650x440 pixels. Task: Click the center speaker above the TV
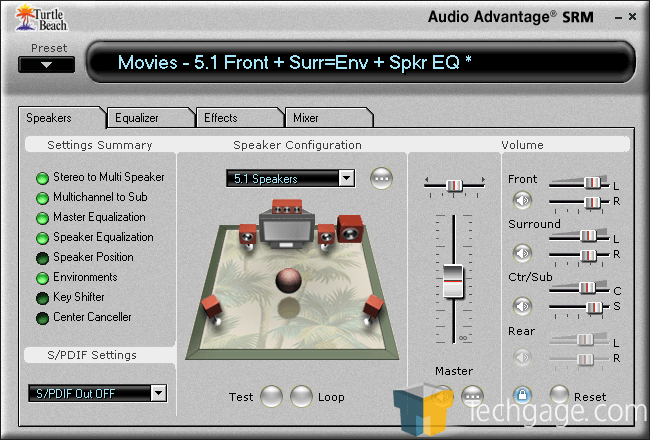pyautogui.click(x=287, y=207)
